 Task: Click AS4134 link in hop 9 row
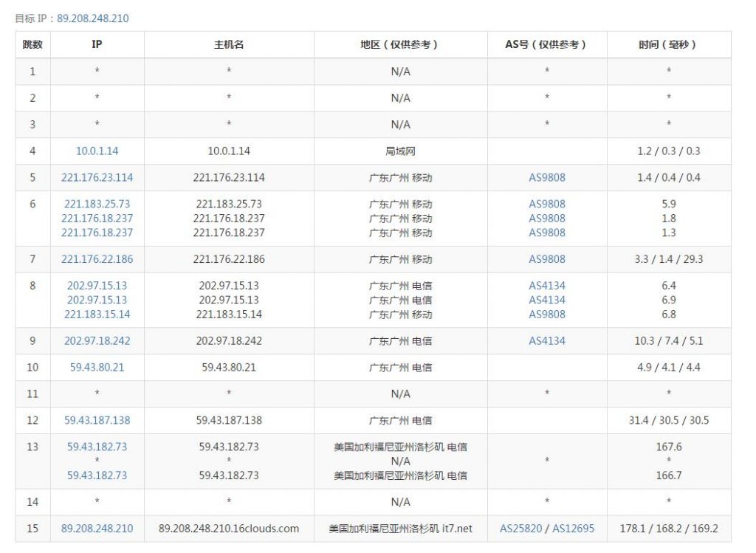[x=547, y=341]
